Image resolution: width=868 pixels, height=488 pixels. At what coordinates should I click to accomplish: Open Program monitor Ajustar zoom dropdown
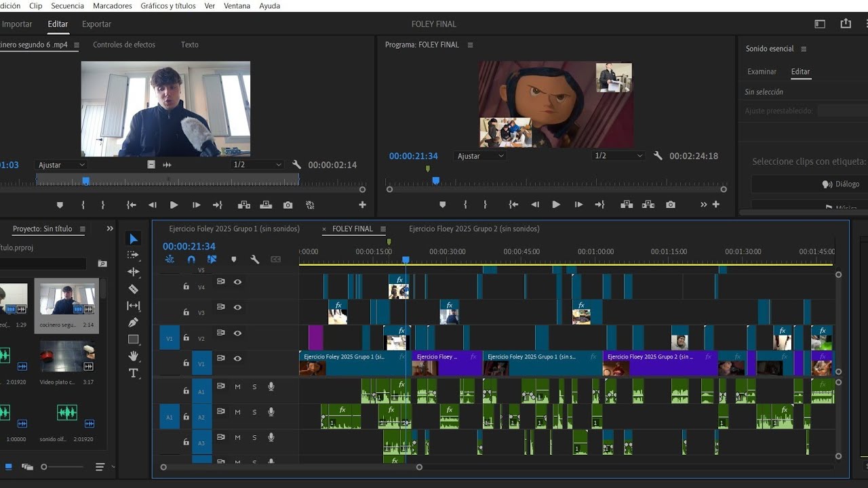[x=480, y=156]
